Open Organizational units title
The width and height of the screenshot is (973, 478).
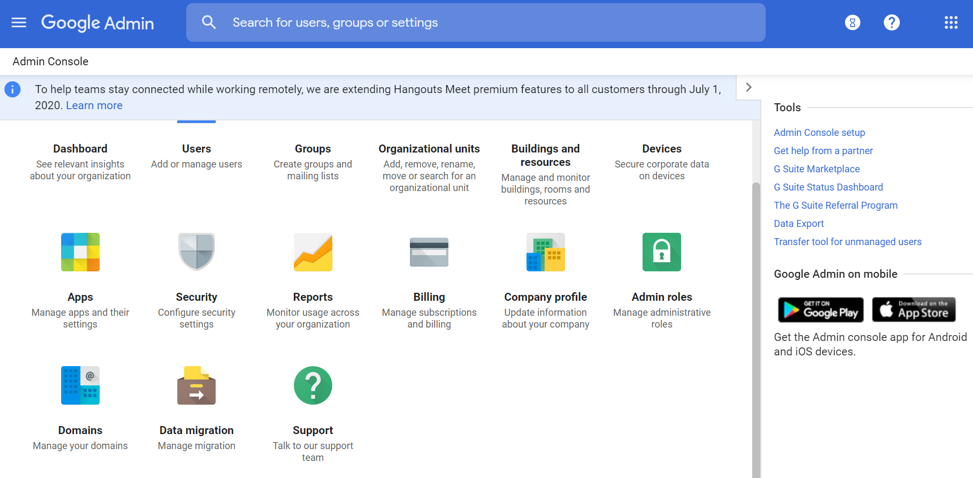pyautogui.click(x=429, y=149)
